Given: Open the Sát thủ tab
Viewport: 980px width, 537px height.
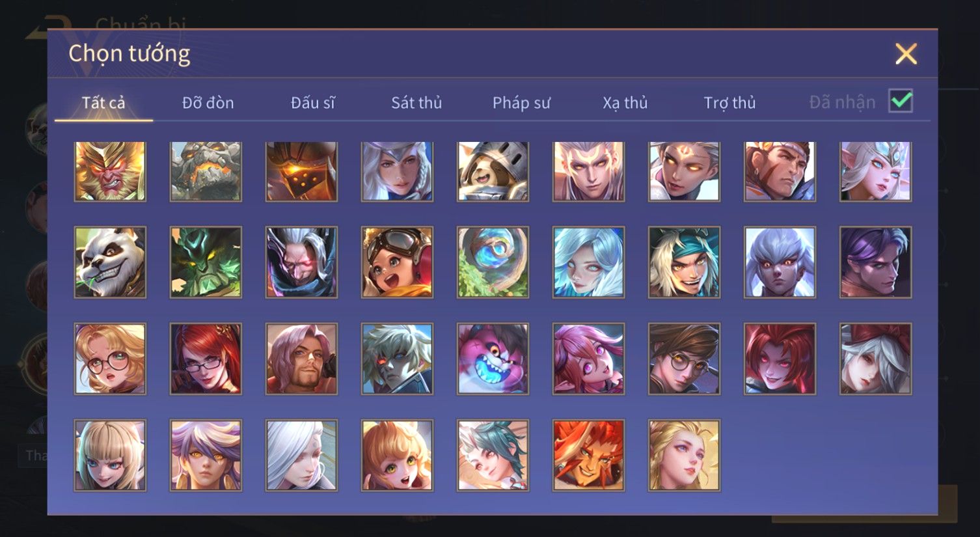Looking at the screenshot, I should click(x=416, y=103).
